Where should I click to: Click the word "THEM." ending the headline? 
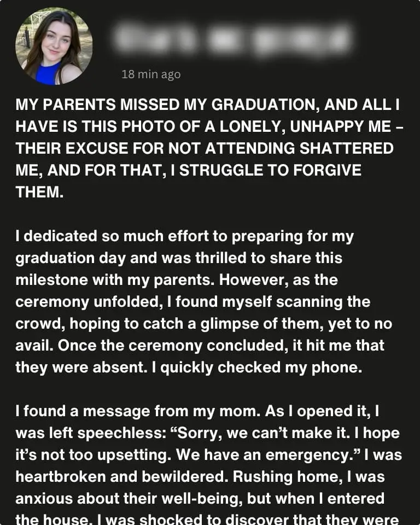click(39, 192)
